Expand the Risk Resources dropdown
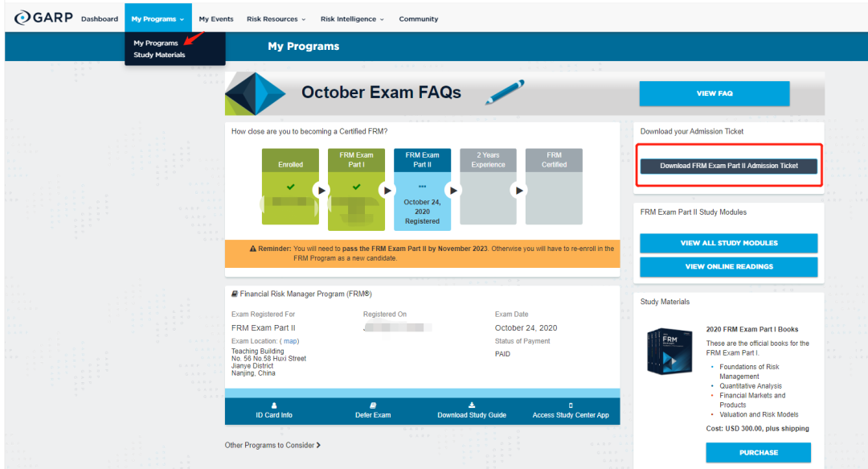 point(276,19)
